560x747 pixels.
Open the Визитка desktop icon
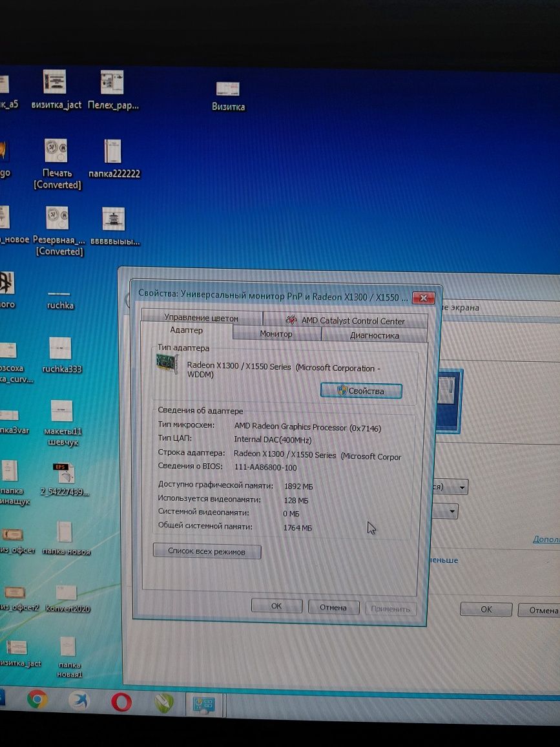point(228,97)
